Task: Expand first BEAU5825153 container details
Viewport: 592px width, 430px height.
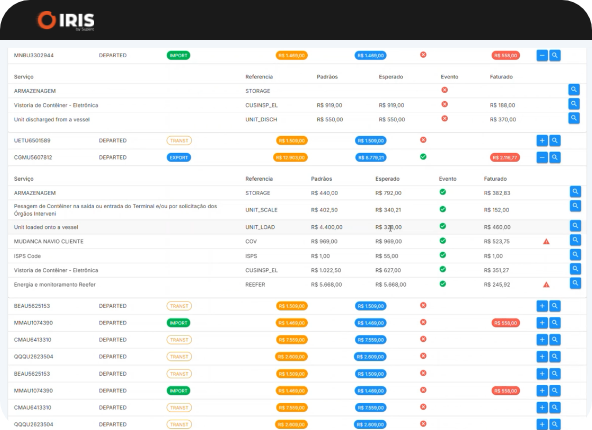Action: 542,306
